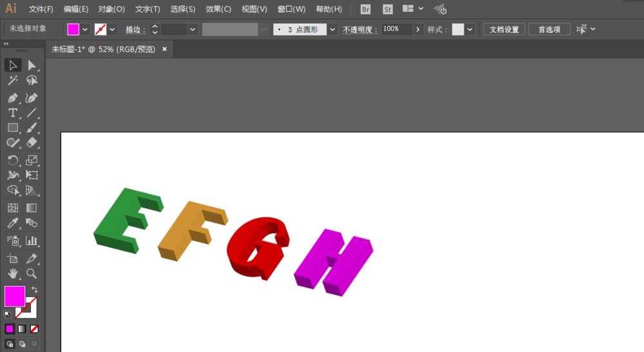Swap fill and stroke colors
The image size is (644, 352).
click(x=34, y=290)
